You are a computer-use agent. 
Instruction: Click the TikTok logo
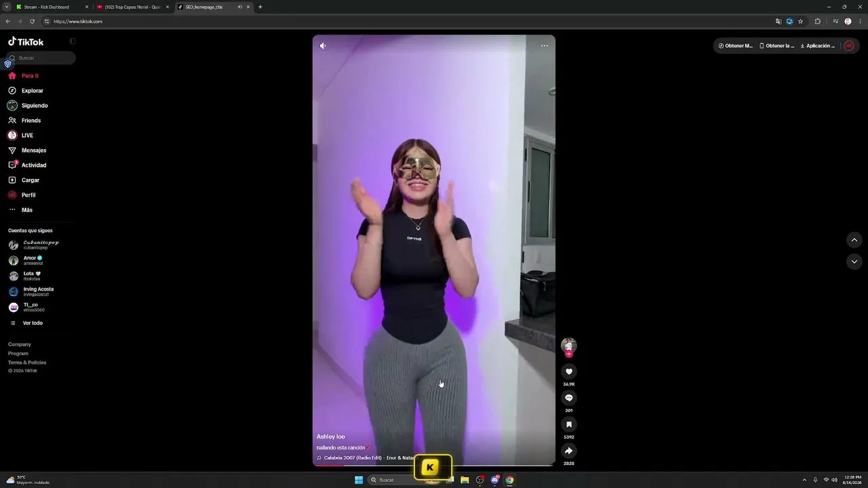[x=26, y=42]
